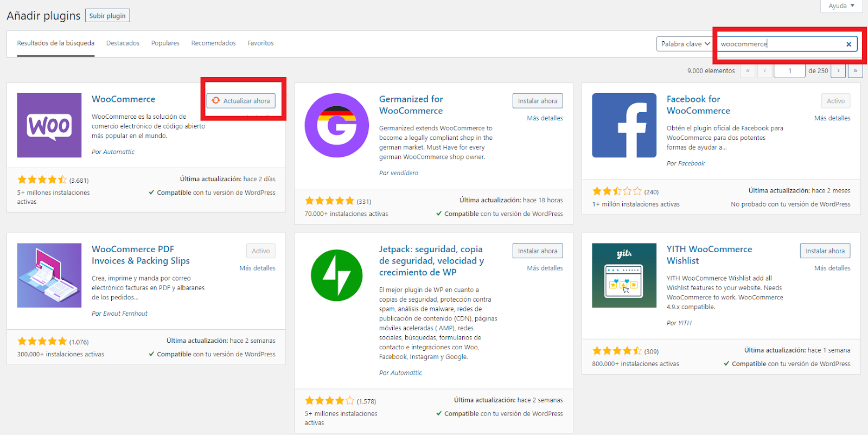Image resolution: width=868 pixels, height=435 pixels.
Task: Click the YITH Wishlist plugin thumbnail
Action: pos(624,276)
